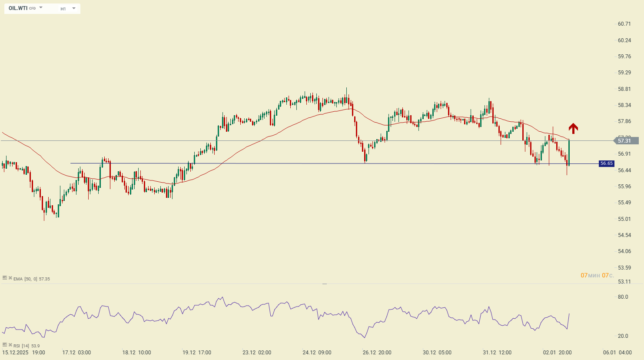Click the 60.71 level on price axis

(x=624, y=24)
